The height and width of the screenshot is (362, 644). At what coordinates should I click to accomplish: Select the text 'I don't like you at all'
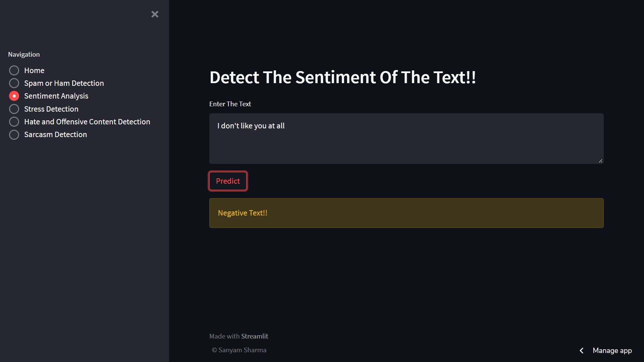(x=251, y=126)
